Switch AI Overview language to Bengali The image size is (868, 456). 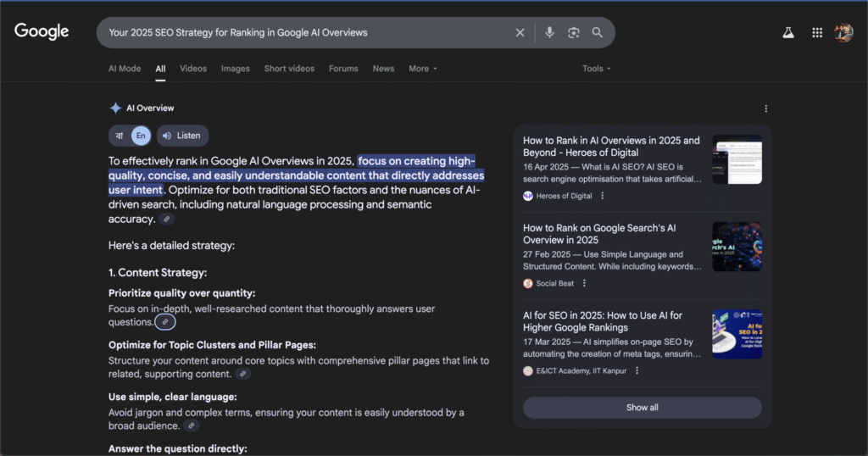(120, 136)
